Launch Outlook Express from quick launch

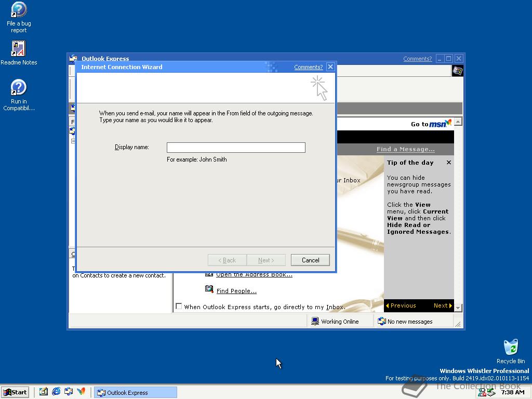69,392
